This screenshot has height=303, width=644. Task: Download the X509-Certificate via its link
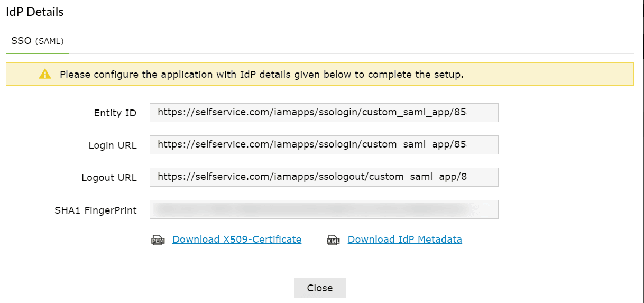click(x=237, y=240)
